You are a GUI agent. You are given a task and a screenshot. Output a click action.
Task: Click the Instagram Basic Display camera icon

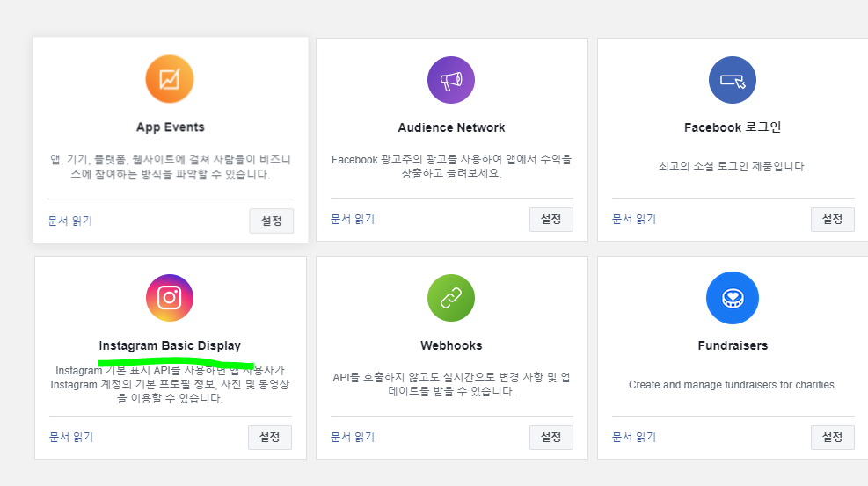click(170, 298)
